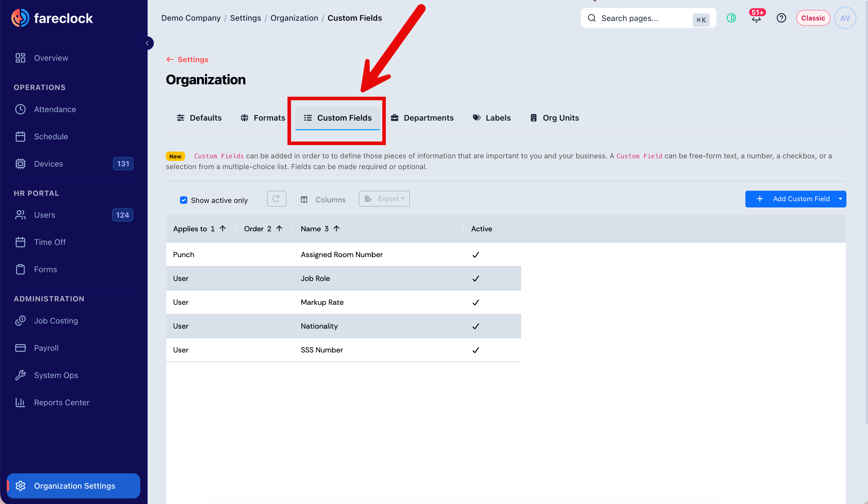Click the Add Custom Field button

pos(791,199)
